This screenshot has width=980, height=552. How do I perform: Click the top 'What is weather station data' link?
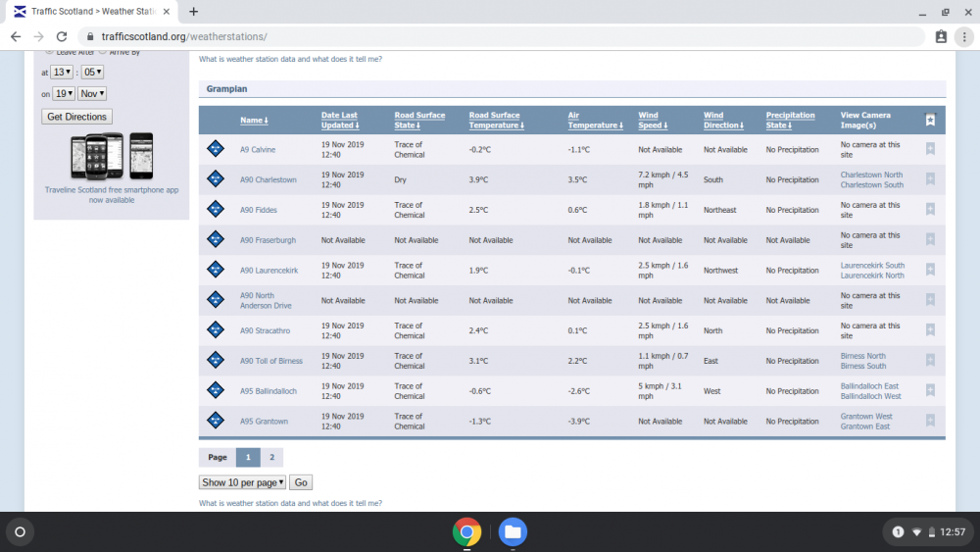tap(290, 59)
